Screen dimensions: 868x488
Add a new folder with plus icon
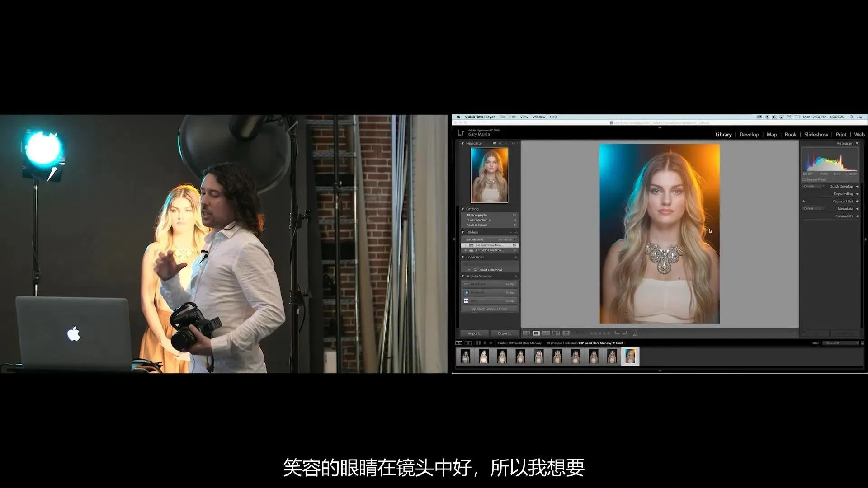click(516, 232)
